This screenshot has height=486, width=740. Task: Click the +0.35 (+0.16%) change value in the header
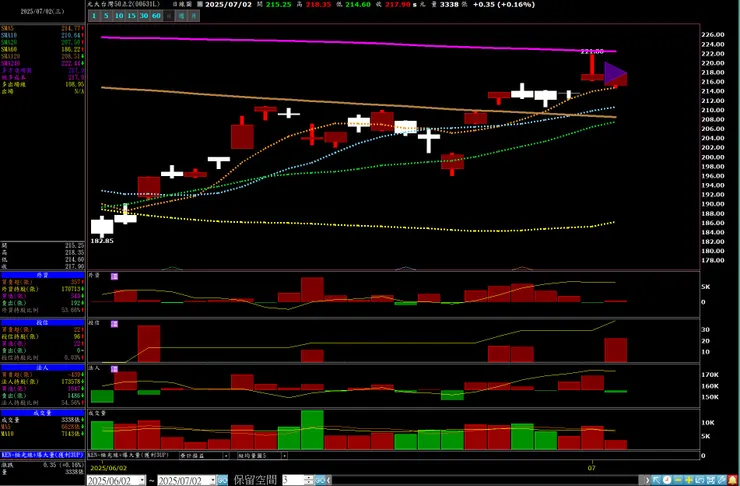pos(504,4)
